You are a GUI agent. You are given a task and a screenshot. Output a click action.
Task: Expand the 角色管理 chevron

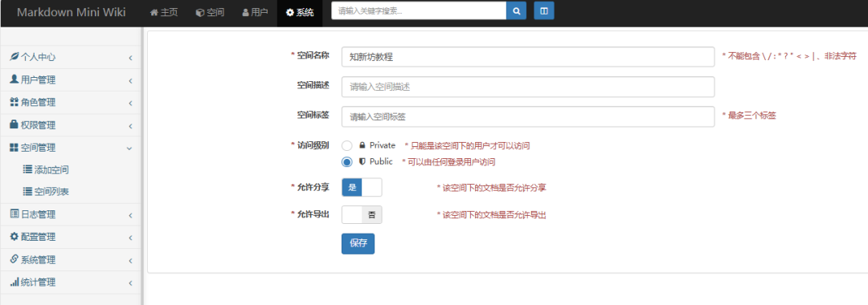click(x=130, y=104)
